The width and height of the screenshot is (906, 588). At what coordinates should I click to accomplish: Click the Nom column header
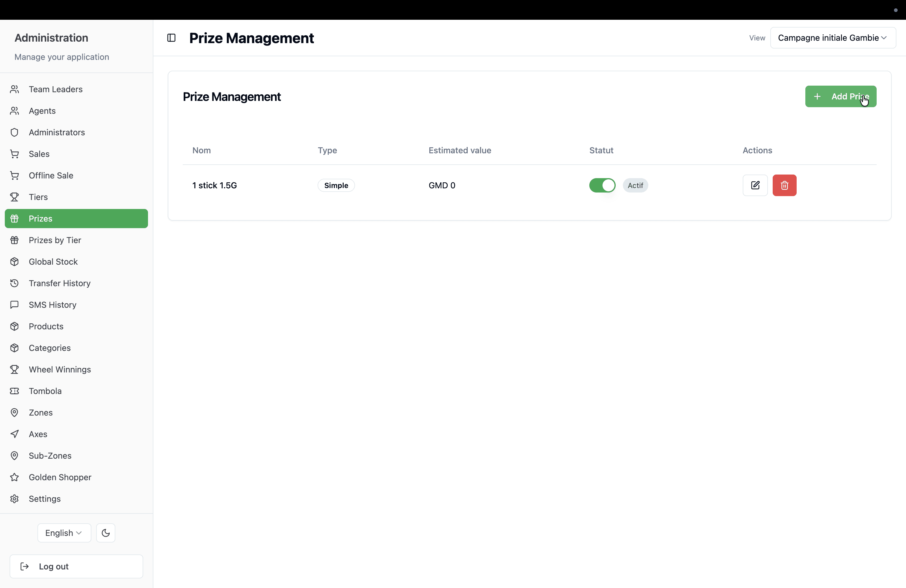coord(201,150)
